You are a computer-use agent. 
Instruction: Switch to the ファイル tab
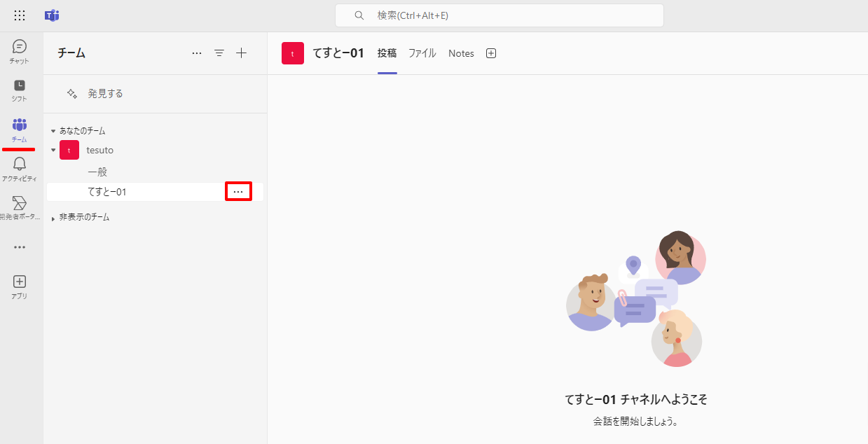[422, 53]
